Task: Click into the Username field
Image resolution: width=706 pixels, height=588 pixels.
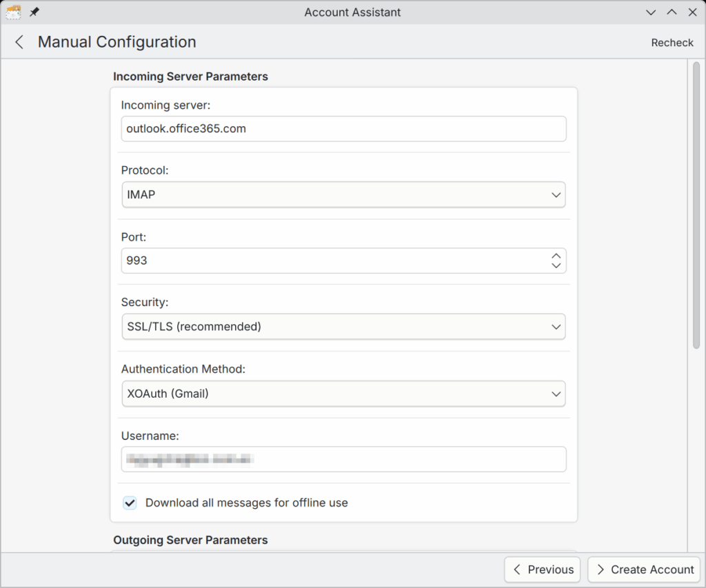Action: 343,459
